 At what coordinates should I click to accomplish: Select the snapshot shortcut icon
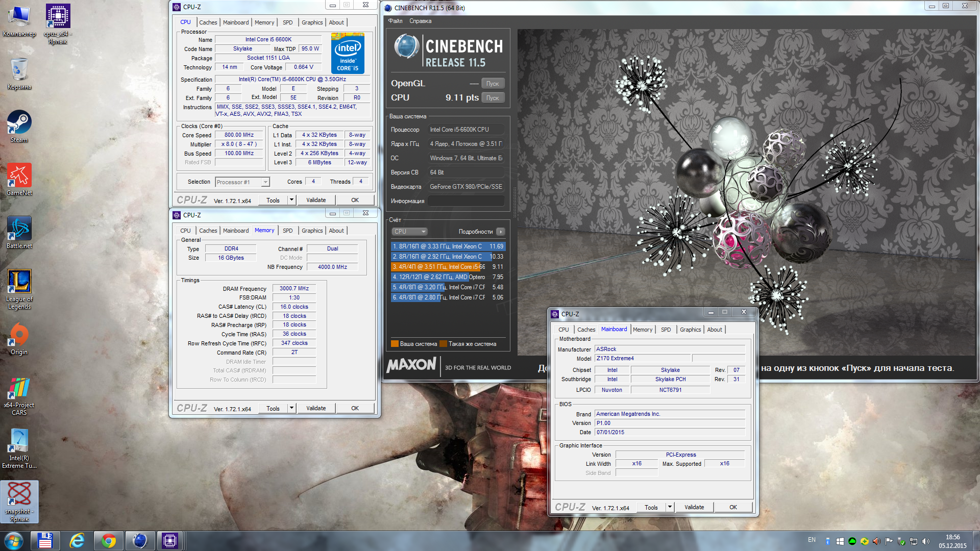[x=19, y=502]
